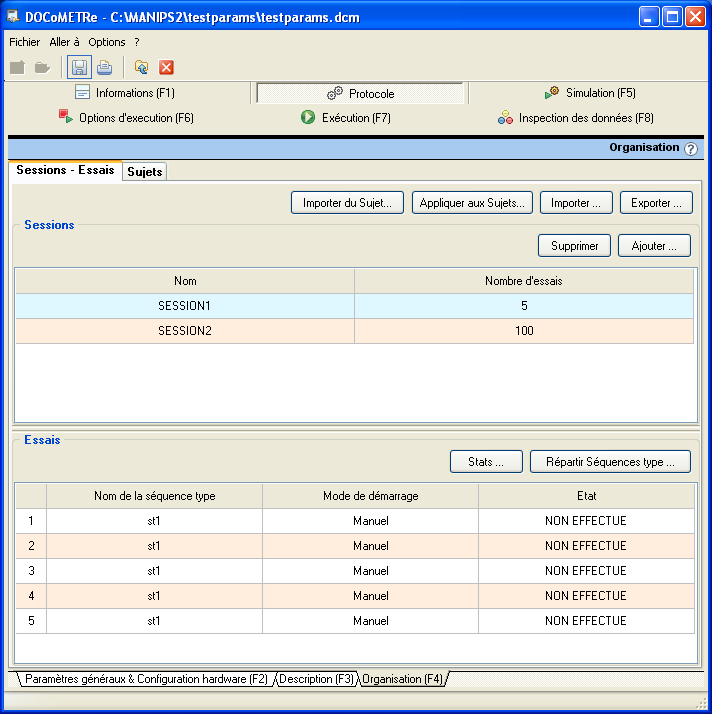Open the Aller à menu
Image resolution: width=712 pixels, height=714 pixels.
[x=64, y=42]
